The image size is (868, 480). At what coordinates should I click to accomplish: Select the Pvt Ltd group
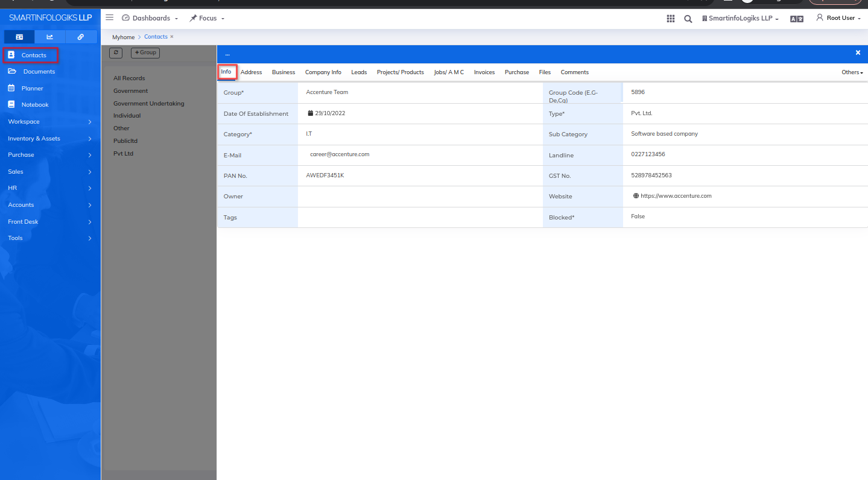pyautogui.click(x=123, y=154)
